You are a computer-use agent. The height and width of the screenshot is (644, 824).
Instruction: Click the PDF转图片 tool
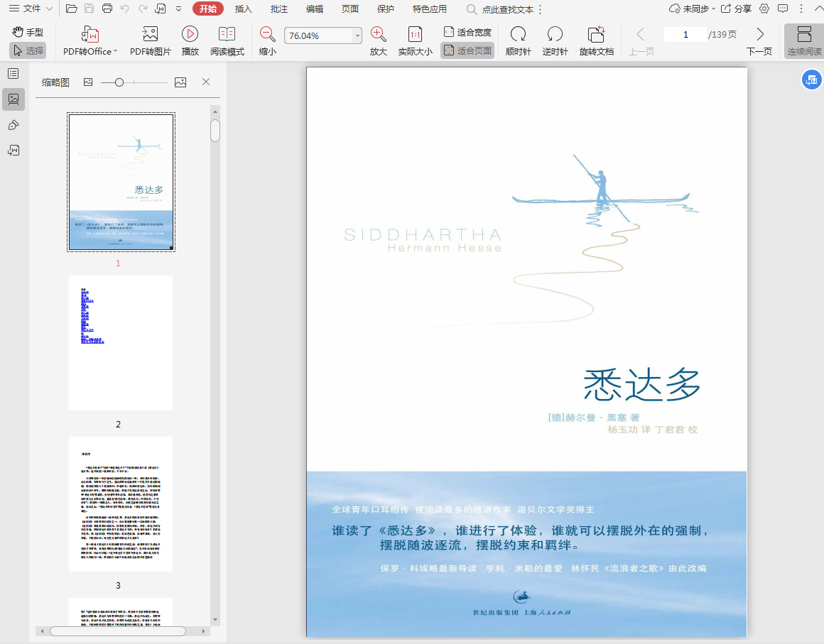click(151, 41)
